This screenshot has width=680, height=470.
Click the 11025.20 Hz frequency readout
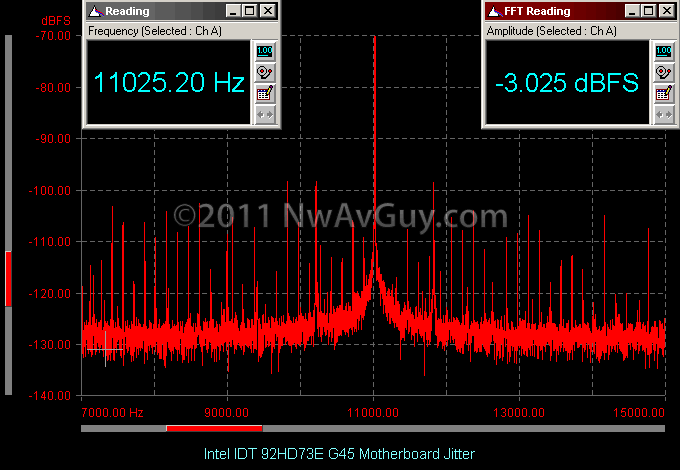coord(169,82)
